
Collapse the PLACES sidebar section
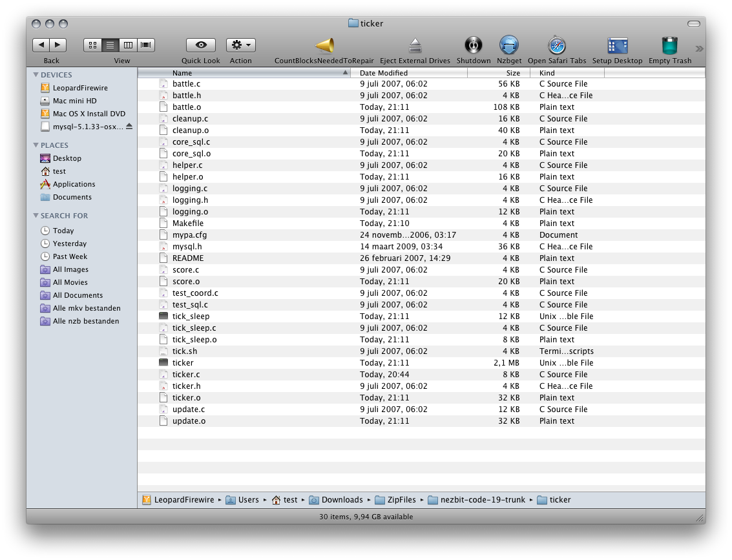point(36,145)
